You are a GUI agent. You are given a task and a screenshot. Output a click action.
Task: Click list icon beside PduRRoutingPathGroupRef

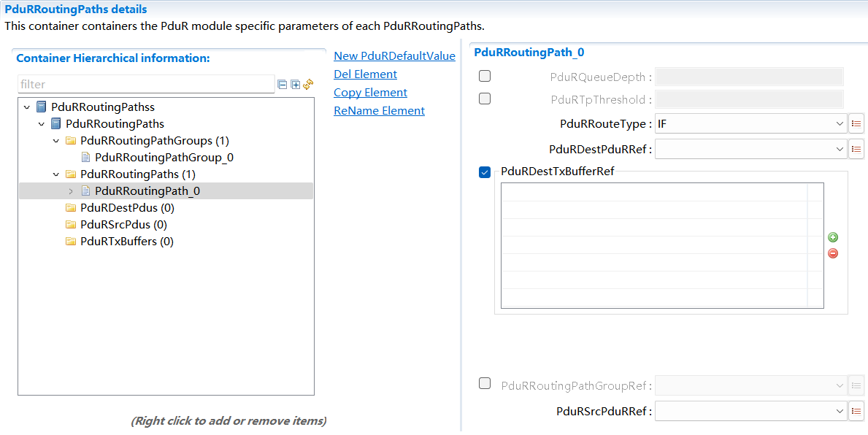point(856,385)
